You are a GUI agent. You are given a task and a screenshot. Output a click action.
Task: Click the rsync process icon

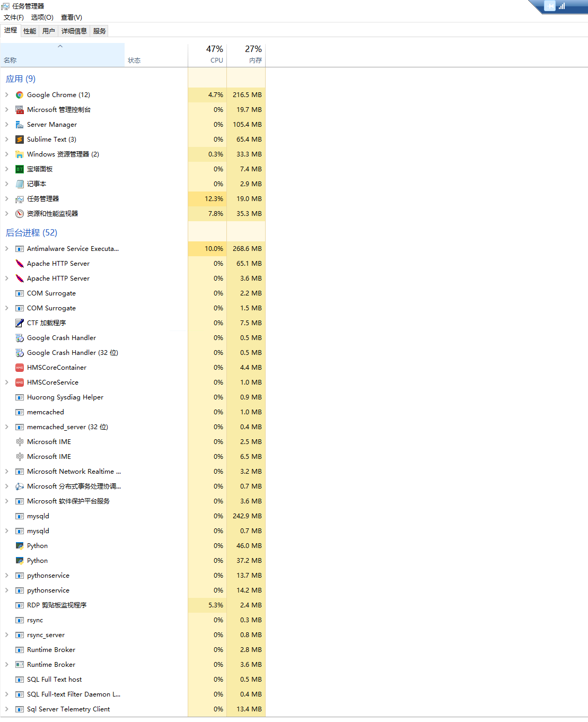click(x=20, y=620)
